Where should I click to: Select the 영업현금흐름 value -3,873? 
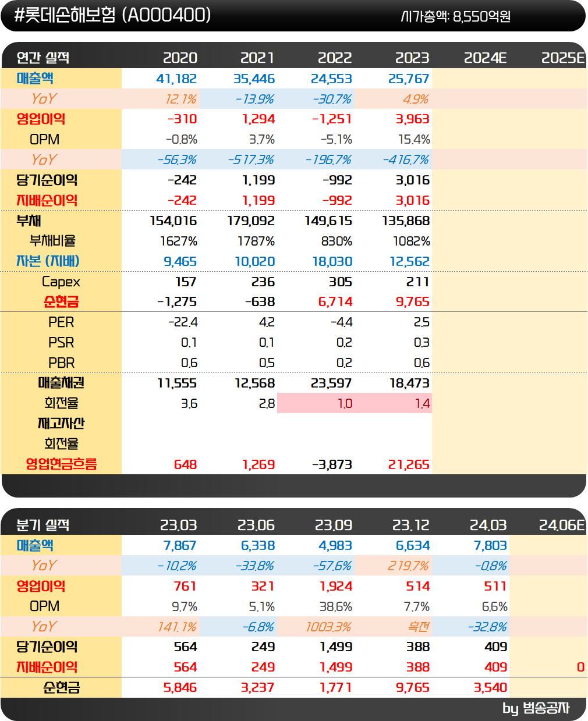[332, 464]
